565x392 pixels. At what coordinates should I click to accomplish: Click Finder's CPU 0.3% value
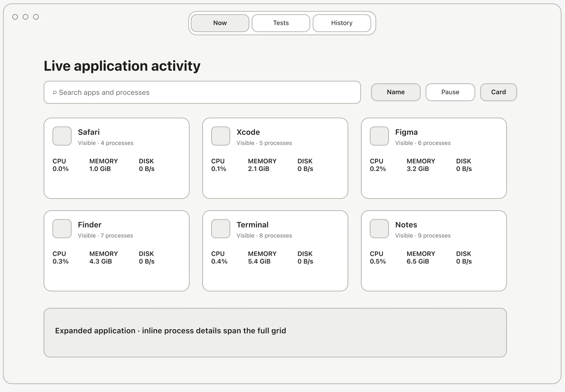coord(60,261)
